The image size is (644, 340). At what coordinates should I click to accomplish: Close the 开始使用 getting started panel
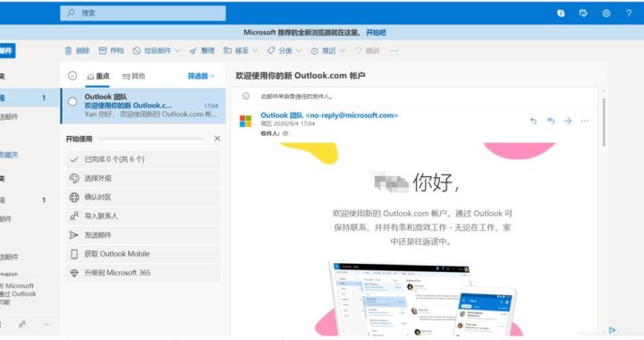pos(217,139)
